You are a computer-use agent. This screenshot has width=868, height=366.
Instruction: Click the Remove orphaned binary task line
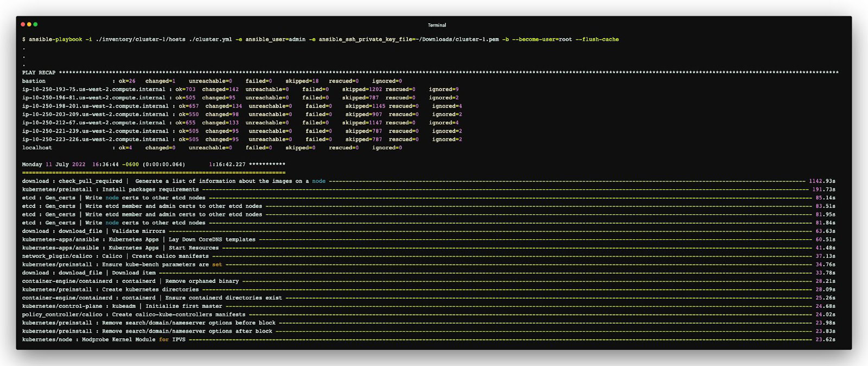429,281
